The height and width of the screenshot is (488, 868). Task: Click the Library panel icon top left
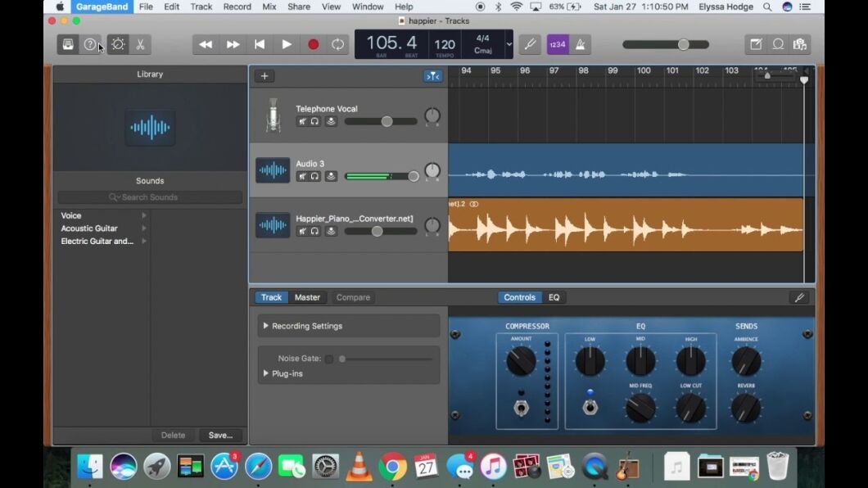click(67, 44)
